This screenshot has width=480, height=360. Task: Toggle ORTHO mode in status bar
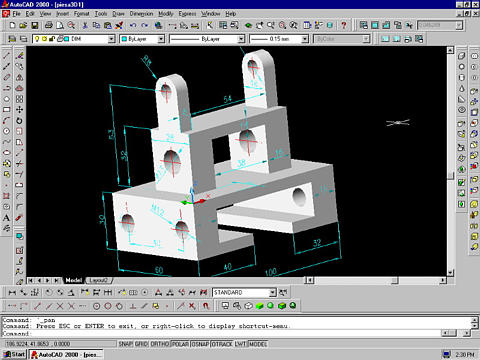pos(160,344)
